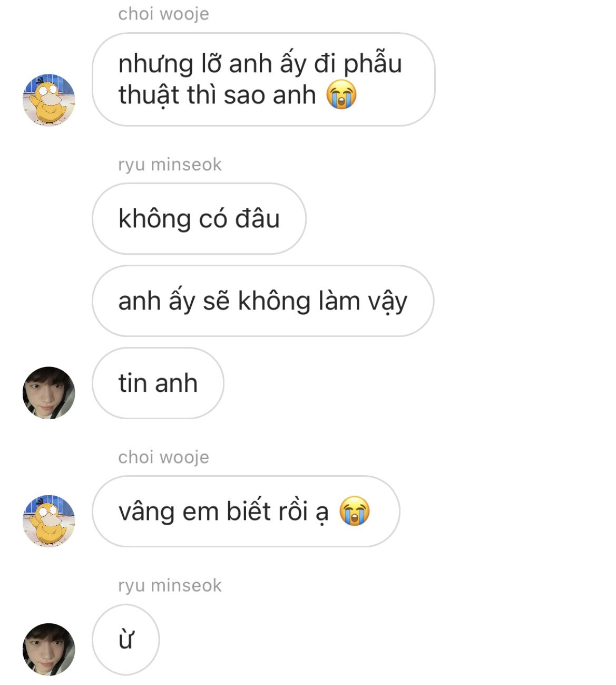Viewport: 616px width, 685px height.
Task: Select 'choi wooje' name above 'vâng em biết'
Action: tap(163, 457)
